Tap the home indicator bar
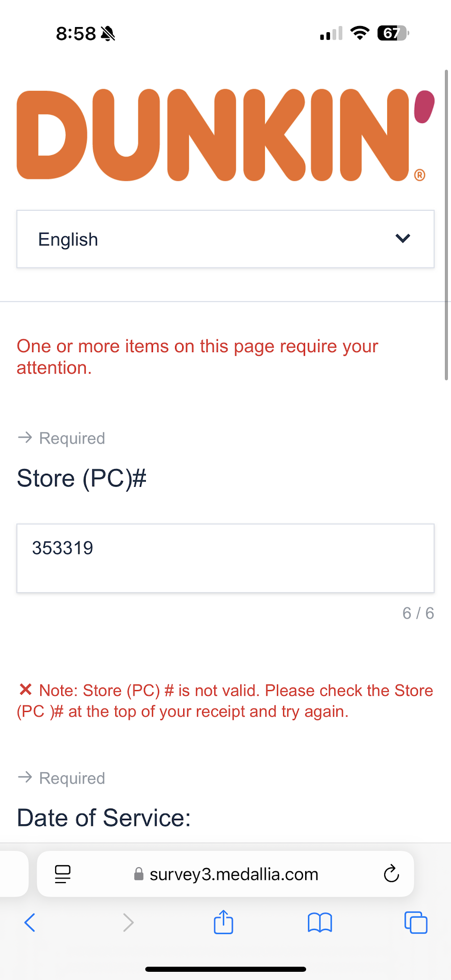 225,969
